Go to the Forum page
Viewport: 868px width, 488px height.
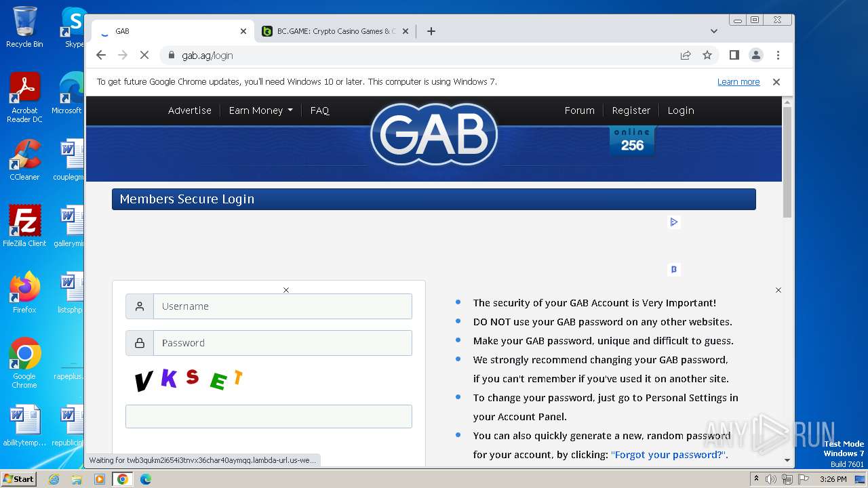[580, 110]
